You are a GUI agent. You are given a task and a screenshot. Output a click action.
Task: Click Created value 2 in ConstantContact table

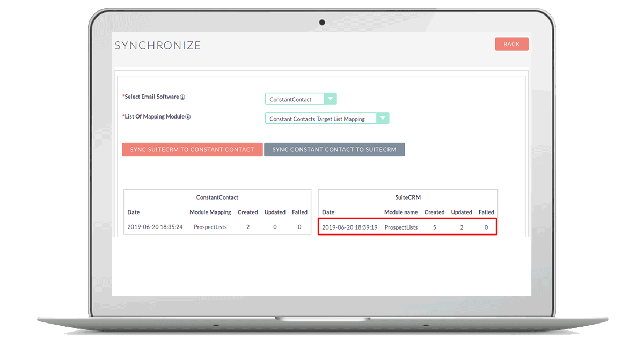(248, 227)
